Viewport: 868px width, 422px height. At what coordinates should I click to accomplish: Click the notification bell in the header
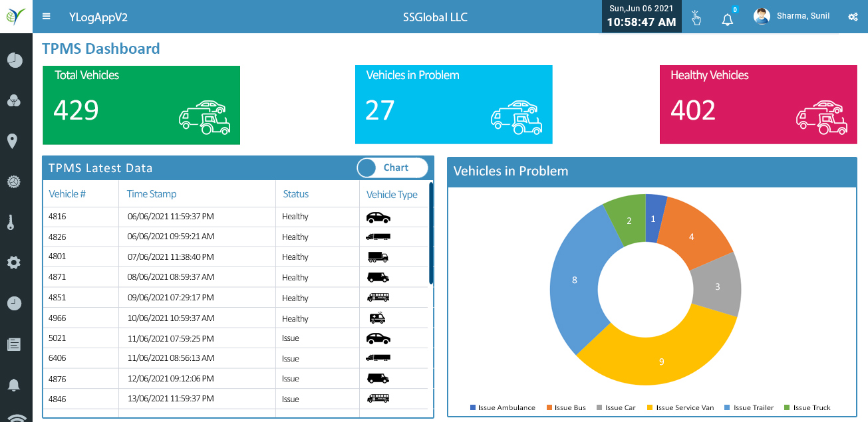tap(728, 19)
